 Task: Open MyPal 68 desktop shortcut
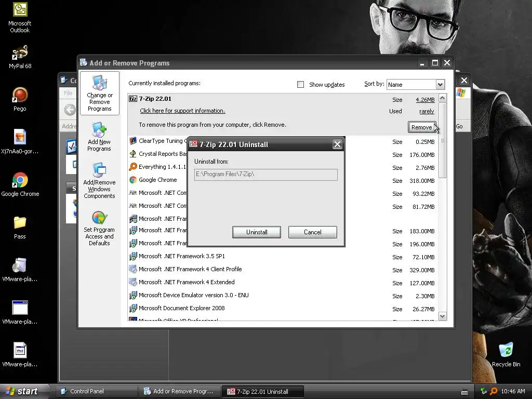20,57
